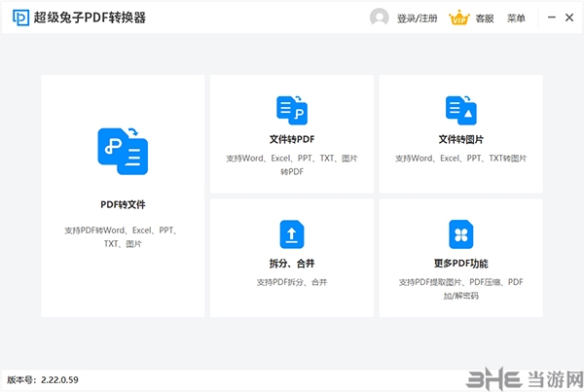Open the 菜单 menu

point(516,18)
